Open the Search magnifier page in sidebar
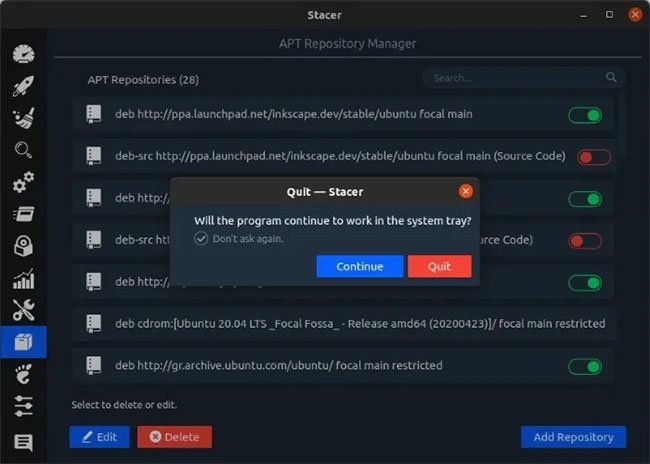Viewport: 650px width, 464px height. pos(24,150)
